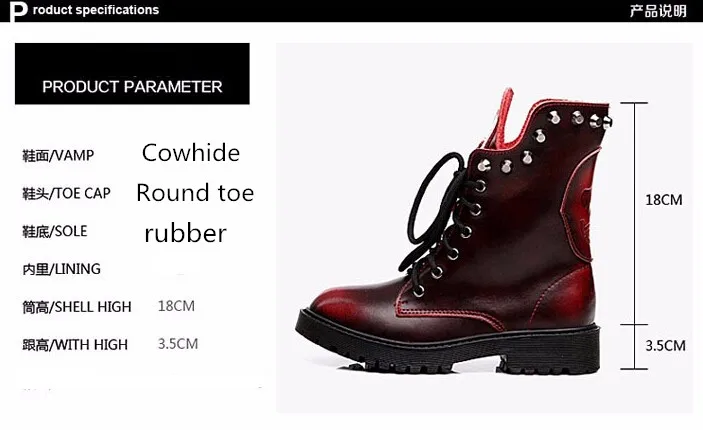Click the Cowhide value text
703x430 pixels.
191,153
